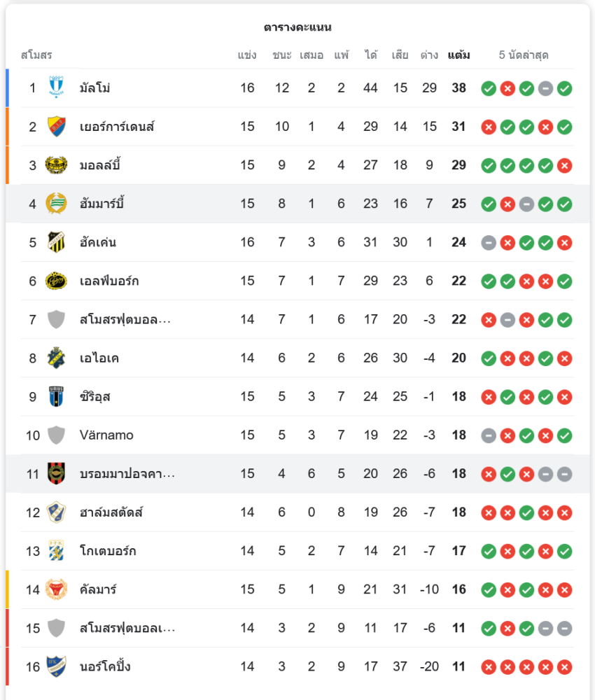Click the Kalmar crest in row 14
Image resolution: width=595 pixels, height=700 pixels.
tap(56, 589)
